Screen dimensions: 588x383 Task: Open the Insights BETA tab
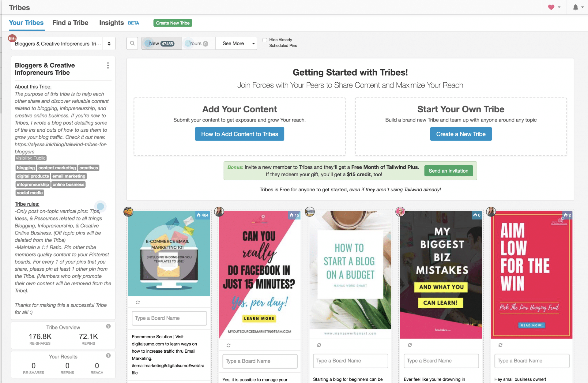point(119,23)
